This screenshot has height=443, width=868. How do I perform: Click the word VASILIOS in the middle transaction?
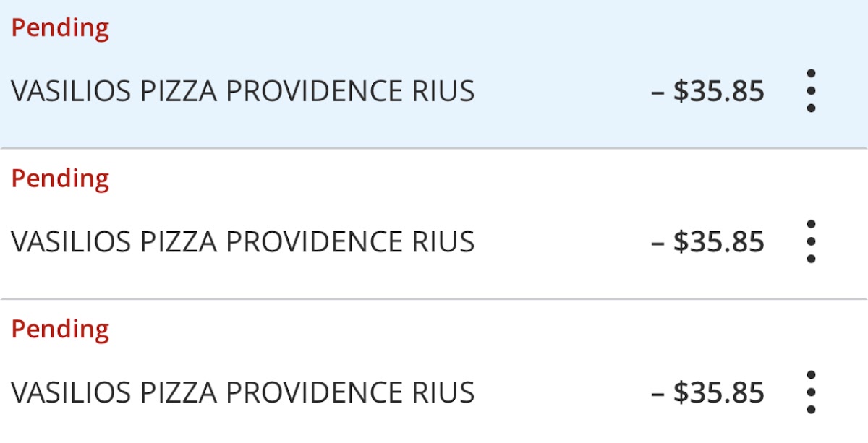click(71, 242)
